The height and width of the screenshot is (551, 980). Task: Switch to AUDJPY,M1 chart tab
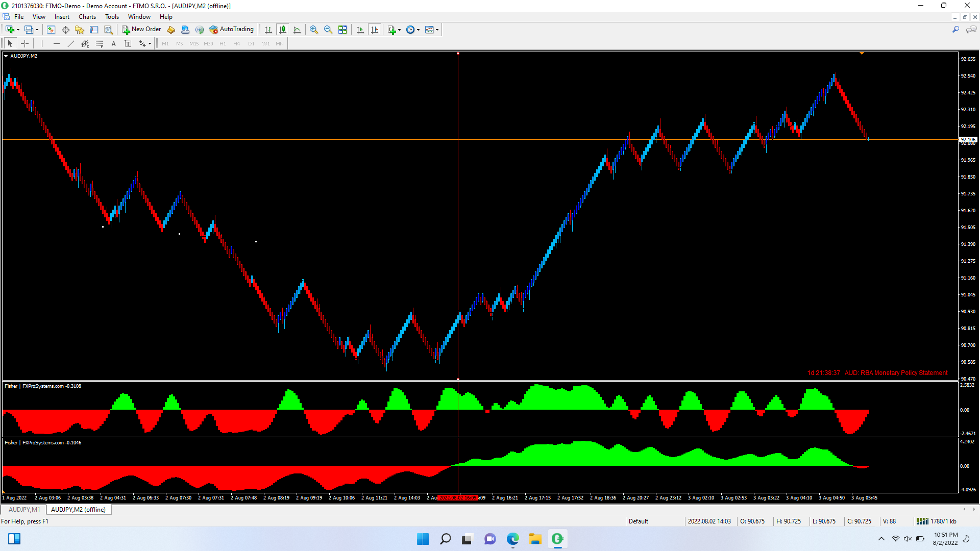coord(24,510)
